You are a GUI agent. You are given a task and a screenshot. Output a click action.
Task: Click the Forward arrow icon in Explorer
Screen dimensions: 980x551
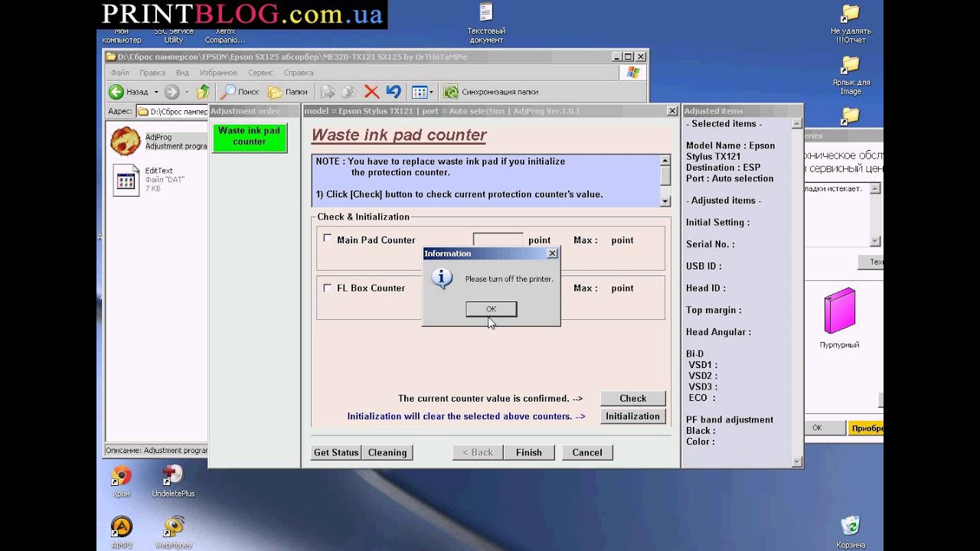pyautogui.click(x=171, y=92)
